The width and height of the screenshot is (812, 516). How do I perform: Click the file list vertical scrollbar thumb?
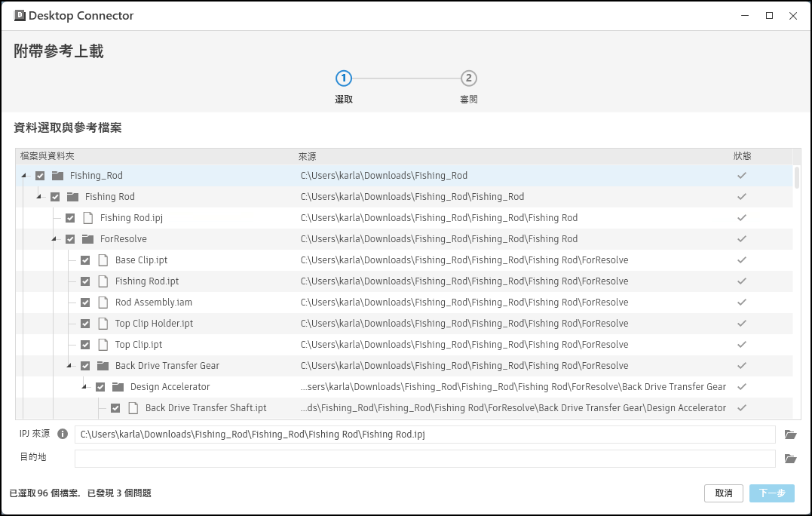797,177
